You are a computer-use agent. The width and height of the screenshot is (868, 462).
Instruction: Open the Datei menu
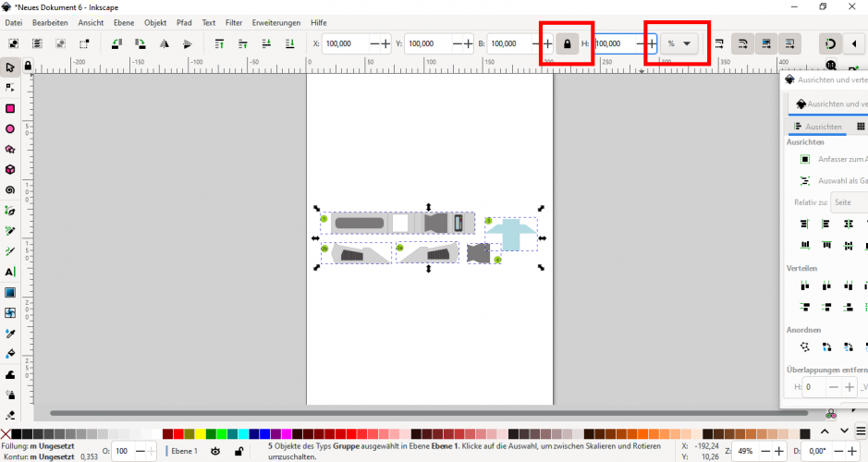point(13,23)
